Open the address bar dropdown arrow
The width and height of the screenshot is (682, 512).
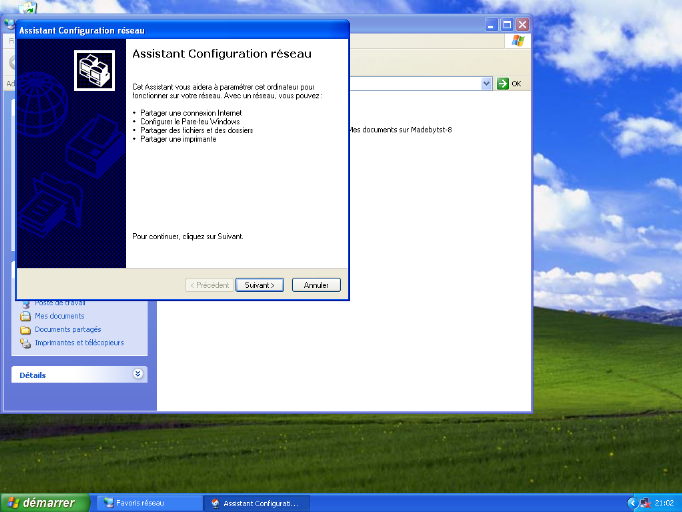click(487, 83)
